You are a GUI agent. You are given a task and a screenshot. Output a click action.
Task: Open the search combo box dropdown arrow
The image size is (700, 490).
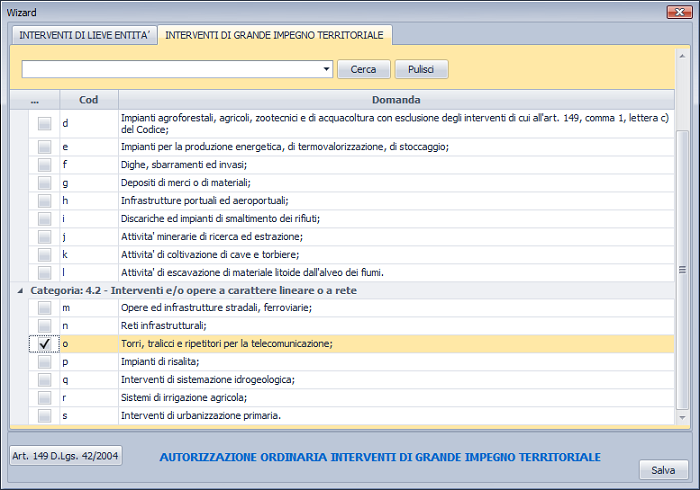tap(327, 70)
